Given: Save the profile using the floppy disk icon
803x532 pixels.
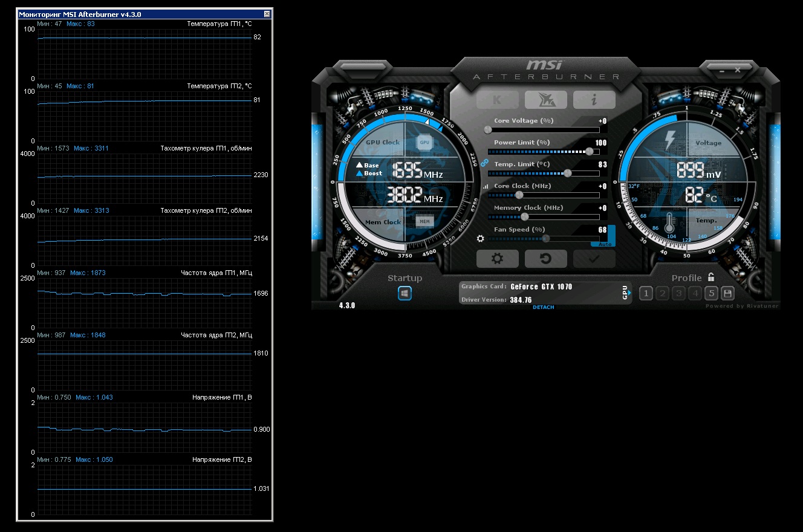Looking at the screenshot, I should [728, 294].
